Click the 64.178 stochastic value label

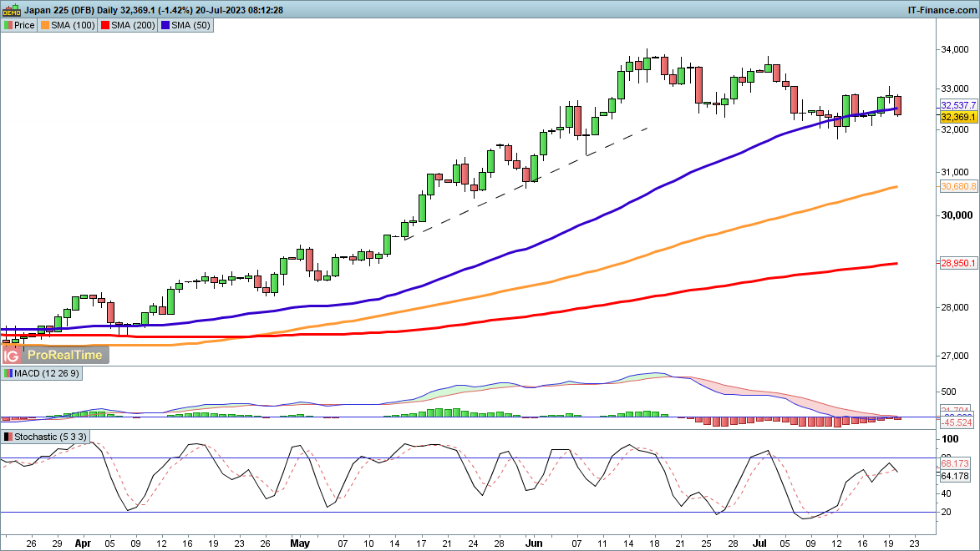tap(955, 476)
